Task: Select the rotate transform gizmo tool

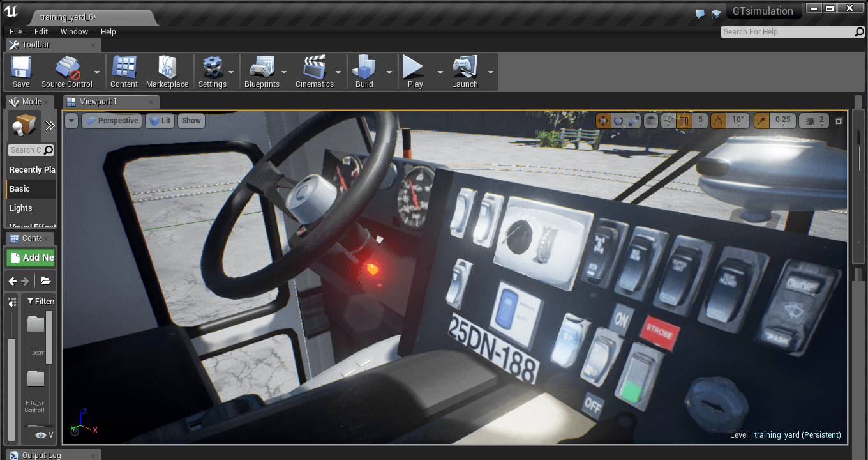Action: (618, 120)
